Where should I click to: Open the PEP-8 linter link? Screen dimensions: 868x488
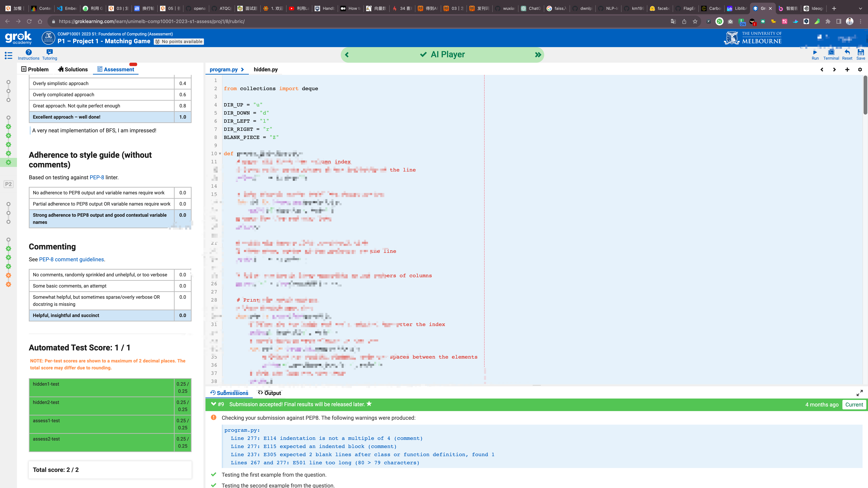click(x=97, y=177)
